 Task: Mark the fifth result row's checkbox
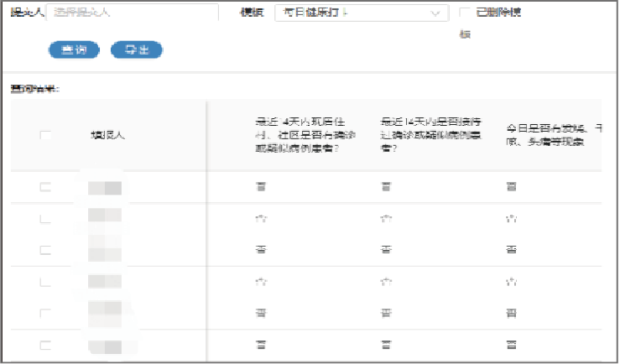45,313
